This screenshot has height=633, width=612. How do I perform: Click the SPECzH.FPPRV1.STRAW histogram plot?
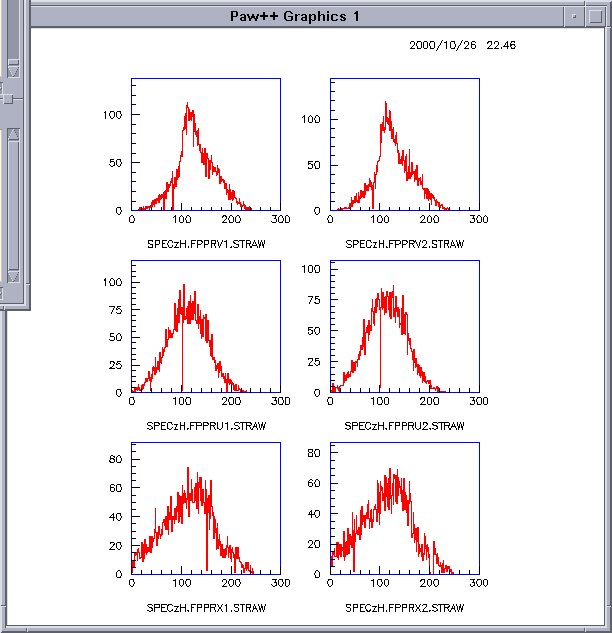[x=206, y=145]
